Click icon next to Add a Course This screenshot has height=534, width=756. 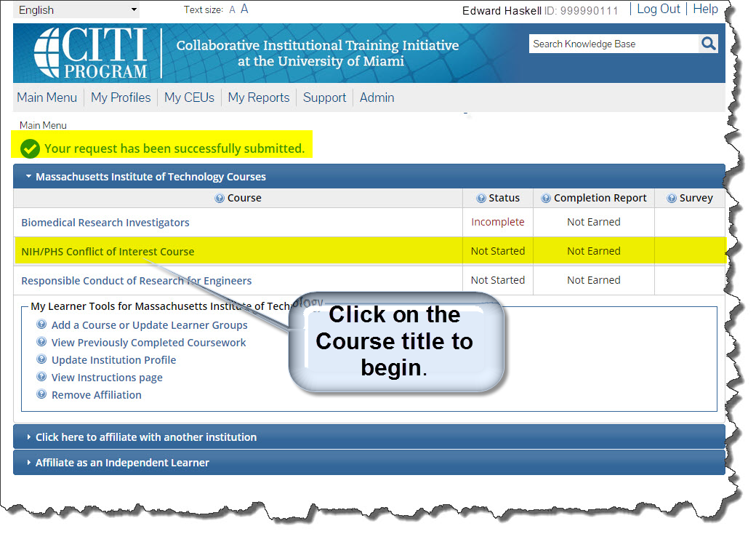tap(42, 324)
